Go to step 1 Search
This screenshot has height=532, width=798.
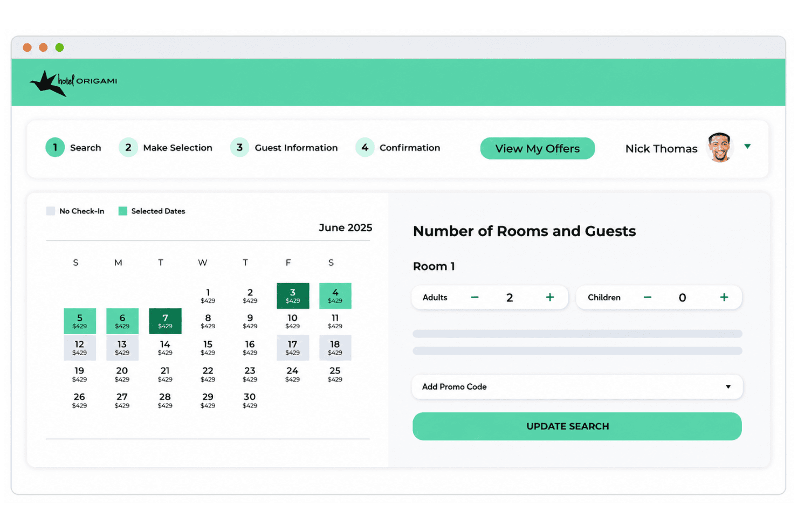pos(73,148)
